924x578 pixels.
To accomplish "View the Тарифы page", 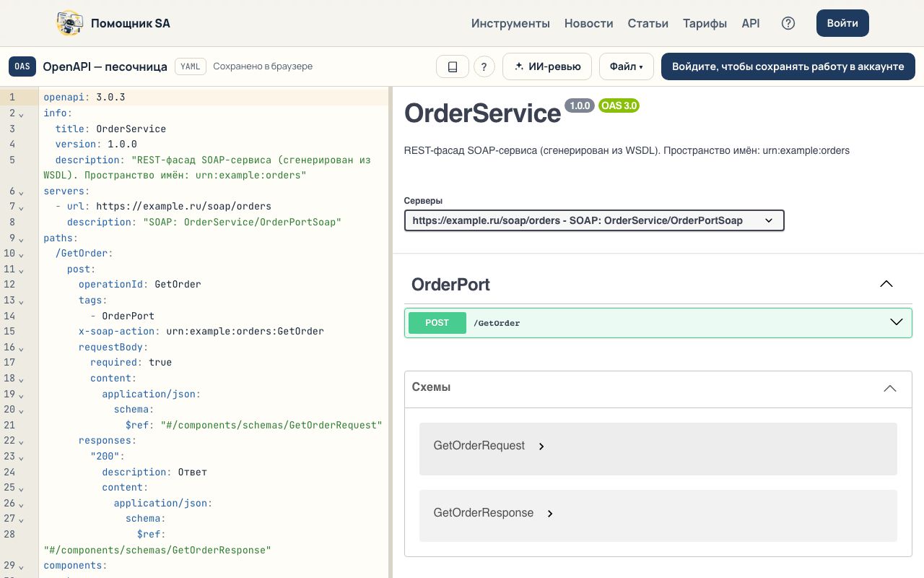I will [705, 23].
